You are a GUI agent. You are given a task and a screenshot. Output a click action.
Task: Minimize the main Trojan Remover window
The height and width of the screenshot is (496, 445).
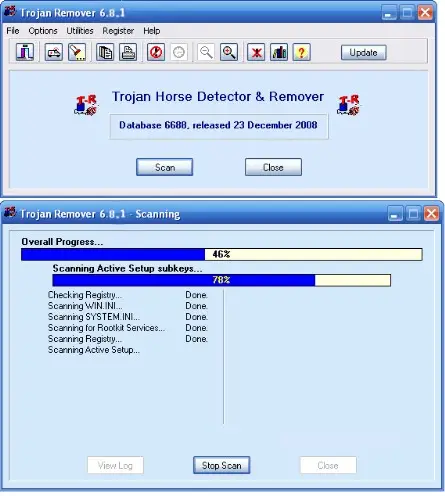pos(389,13)
